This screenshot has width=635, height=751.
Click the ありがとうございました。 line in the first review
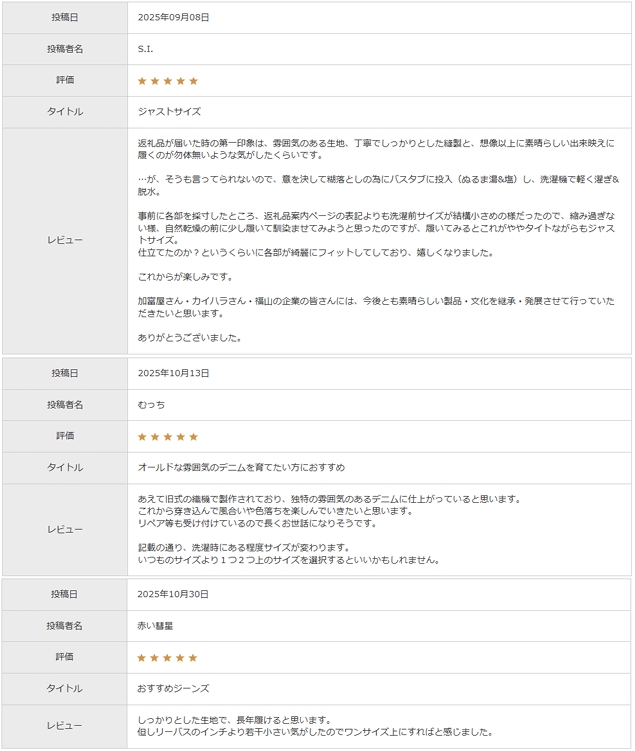190,338
